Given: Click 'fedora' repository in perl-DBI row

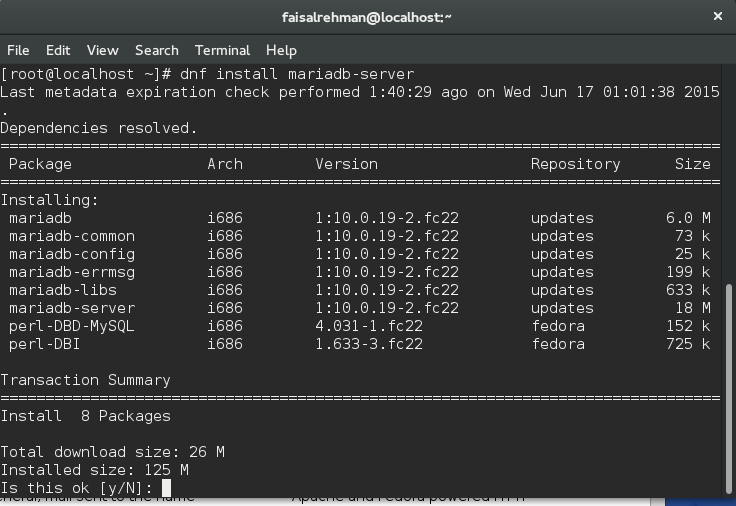Looking at the screenshot, I should click(x=558, y=344).
